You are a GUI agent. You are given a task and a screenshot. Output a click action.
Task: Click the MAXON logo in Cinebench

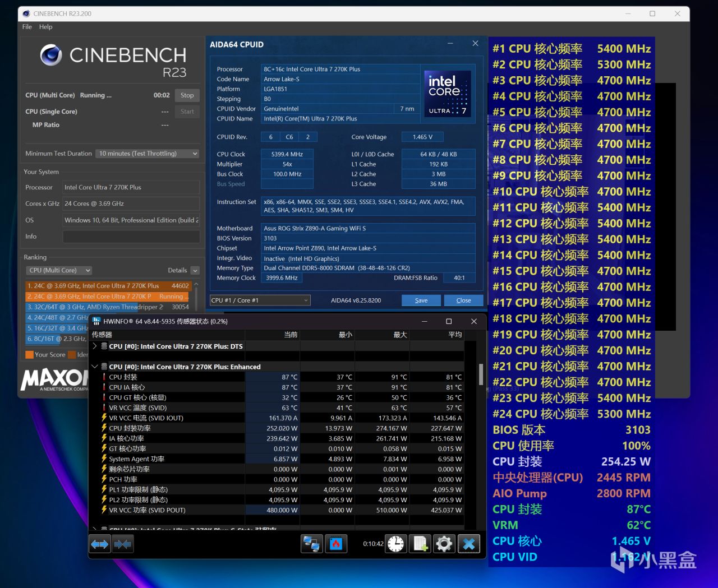tap(54, 379)
